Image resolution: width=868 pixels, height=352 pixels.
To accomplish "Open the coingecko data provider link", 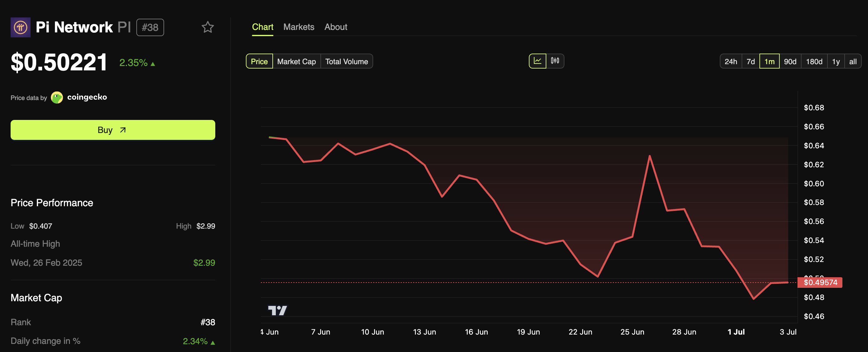I will click(x=87, y=97).
